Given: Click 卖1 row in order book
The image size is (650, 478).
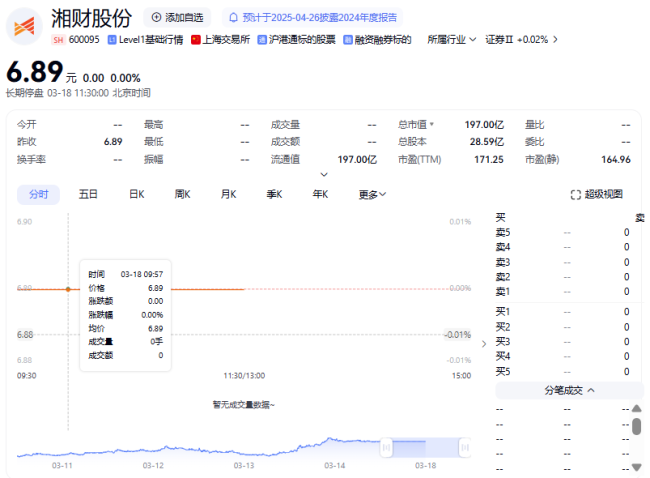Looking at the screenshot, I should (562, 292).
